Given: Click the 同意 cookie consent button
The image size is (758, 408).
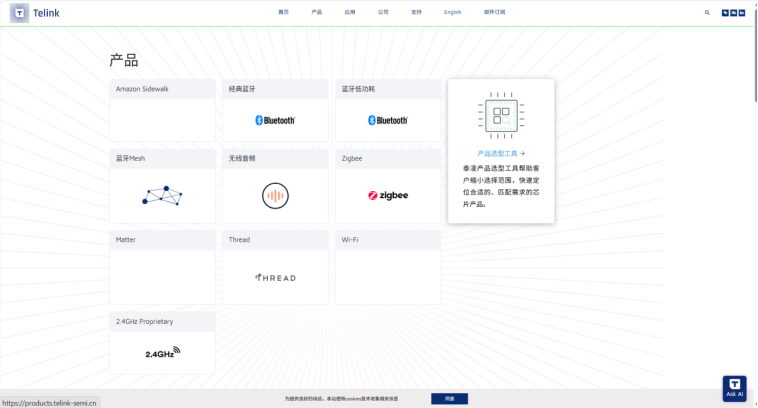Looking at the screenshot, I should (x=449, y=399).
